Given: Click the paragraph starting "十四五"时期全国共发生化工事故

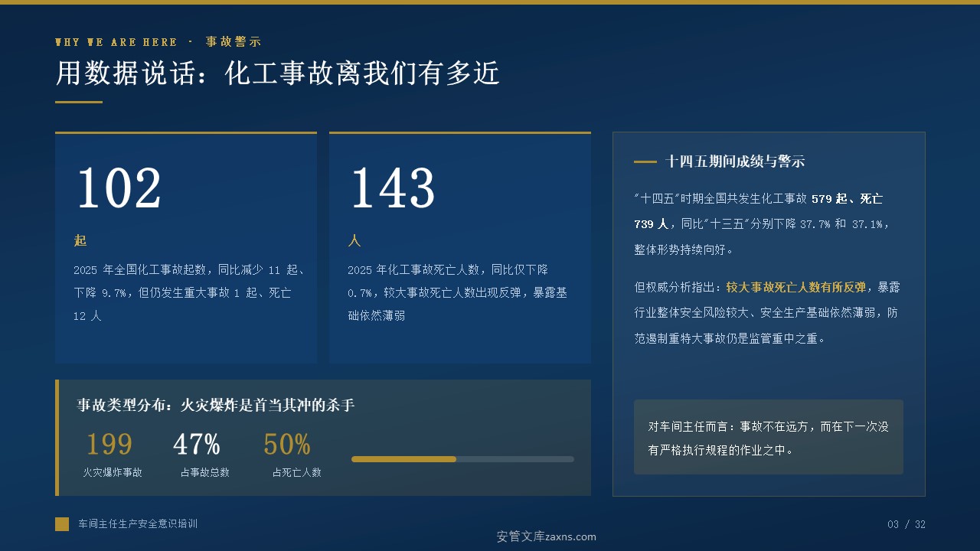Looking at the screenshot, I should (x=763, y=223).
